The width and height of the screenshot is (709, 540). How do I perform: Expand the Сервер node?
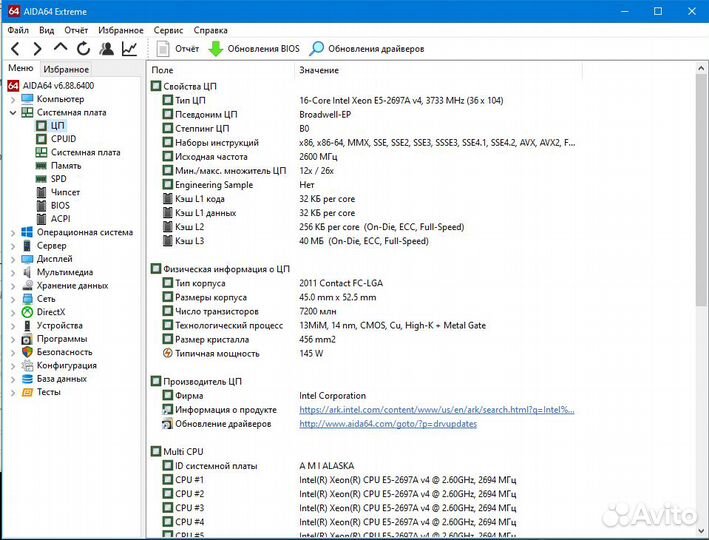pos(13,246)
